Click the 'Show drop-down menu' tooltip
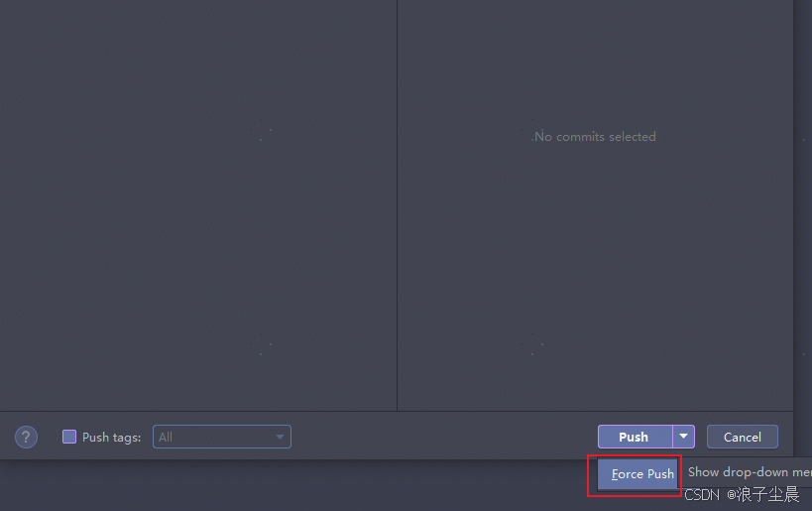This screenshot has height=511, width=812. click(748, 472)
